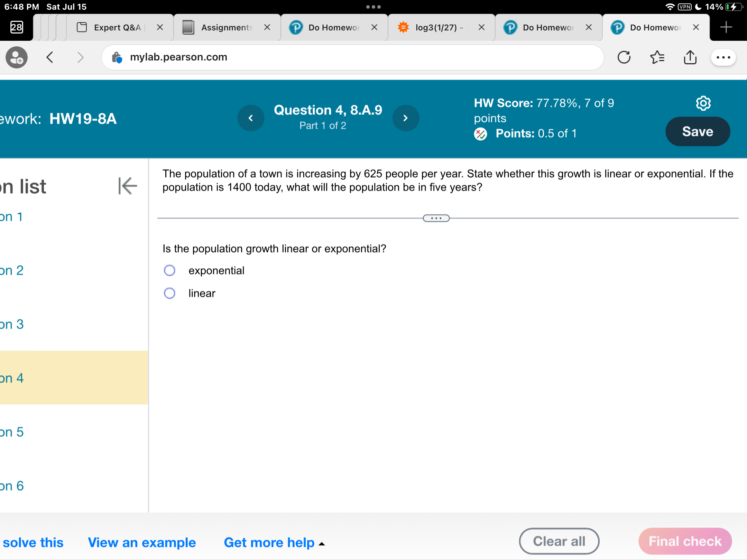Go to next question chevron
Screen dimensions: 747x560
click(x=406, y=118)
